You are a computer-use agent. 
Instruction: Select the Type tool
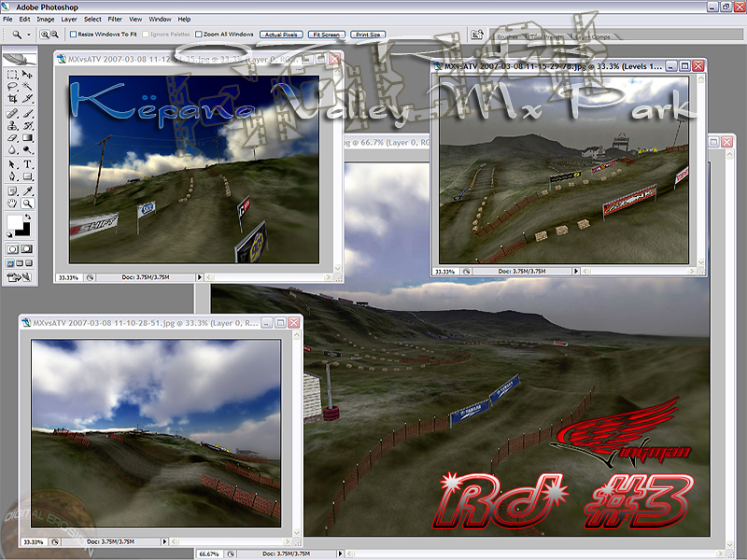tap(28, 164)
